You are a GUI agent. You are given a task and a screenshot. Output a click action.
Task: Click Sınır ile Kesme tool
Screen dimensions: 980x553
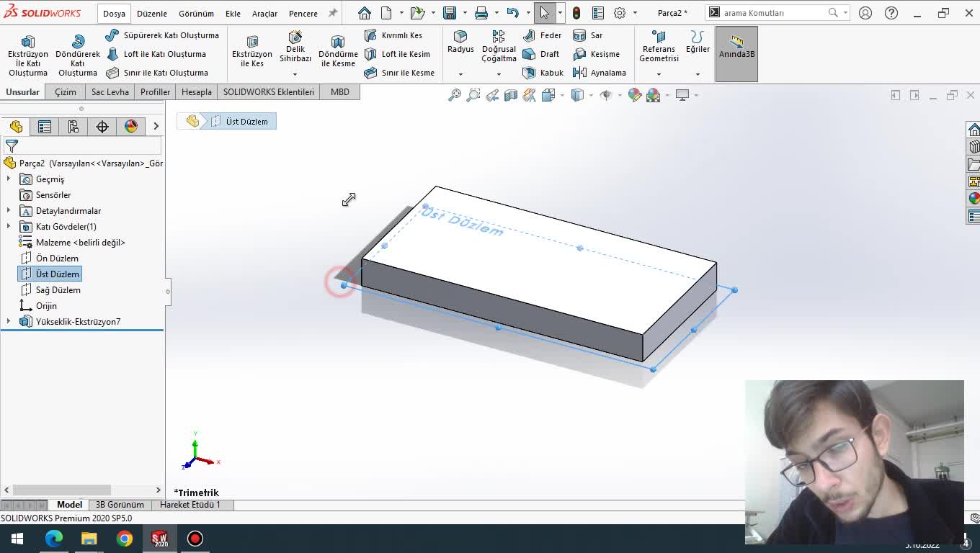[x=399, y=73]
